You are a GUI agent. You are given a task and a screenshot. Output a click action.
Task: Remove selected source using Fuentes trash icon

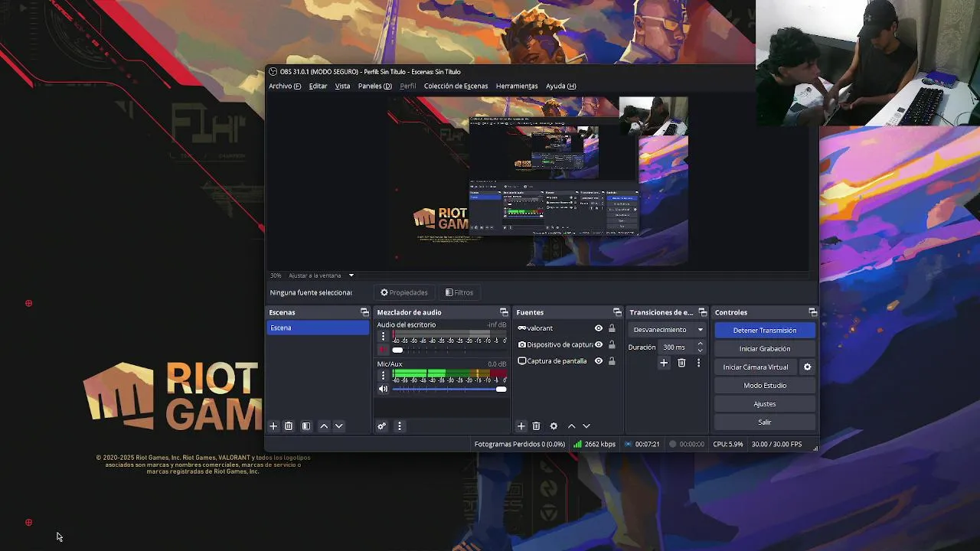coord(537,426)
